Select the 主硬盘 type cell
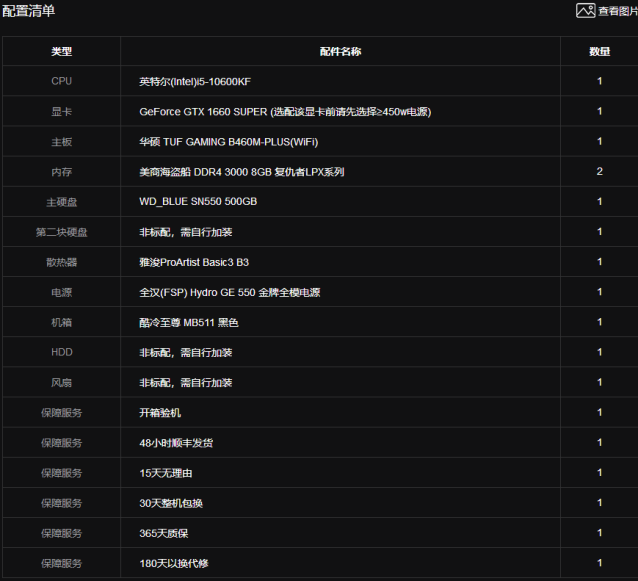This screenshot has height=581, width=638. pos(61,202)
